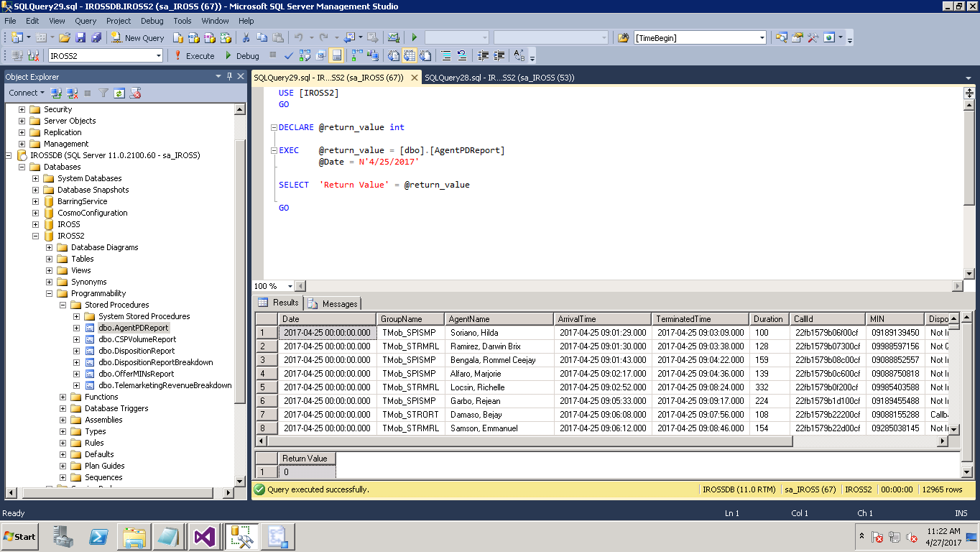The image size is (980, 552).
Task: Expand the dbo.CSPVolumeReport procedure node
Action: [x=77, y=339]
